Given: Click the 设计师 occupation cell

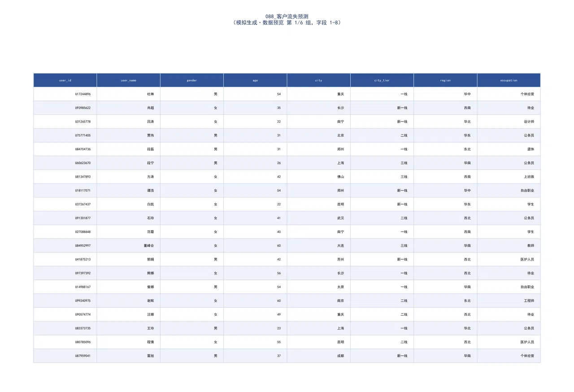Looking at the screenshot, I should click(x=509, y=122).
